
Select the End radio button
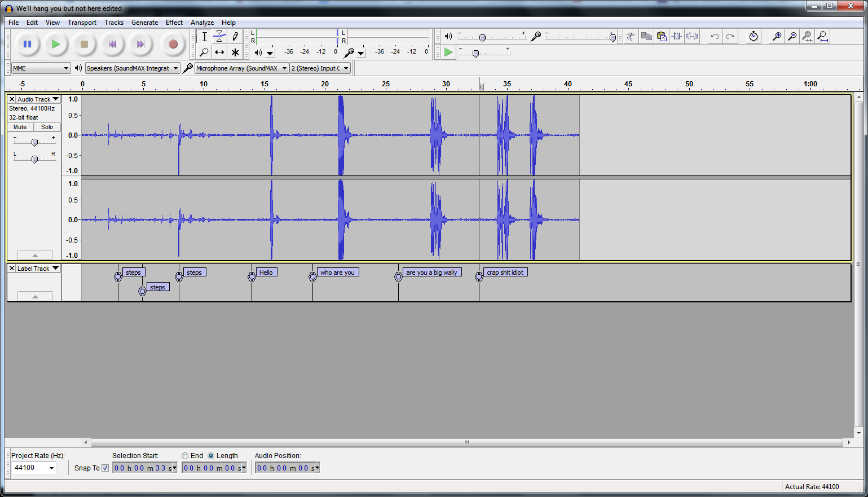(185, 456)
